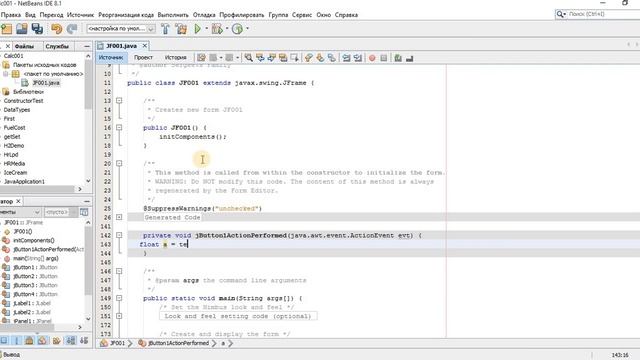The height and width of the screenshot is (360, 640).
Task: Collapse the JF001 constructor fold at line 16
Action: (x=119, y=127)
